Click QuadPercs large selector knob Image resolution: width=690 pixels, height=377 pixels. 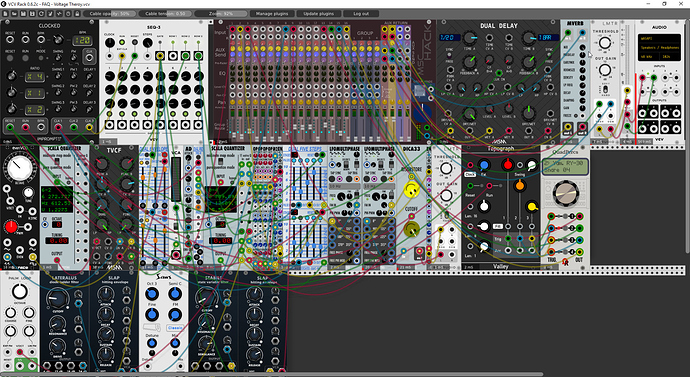click(x=565, y=194)
